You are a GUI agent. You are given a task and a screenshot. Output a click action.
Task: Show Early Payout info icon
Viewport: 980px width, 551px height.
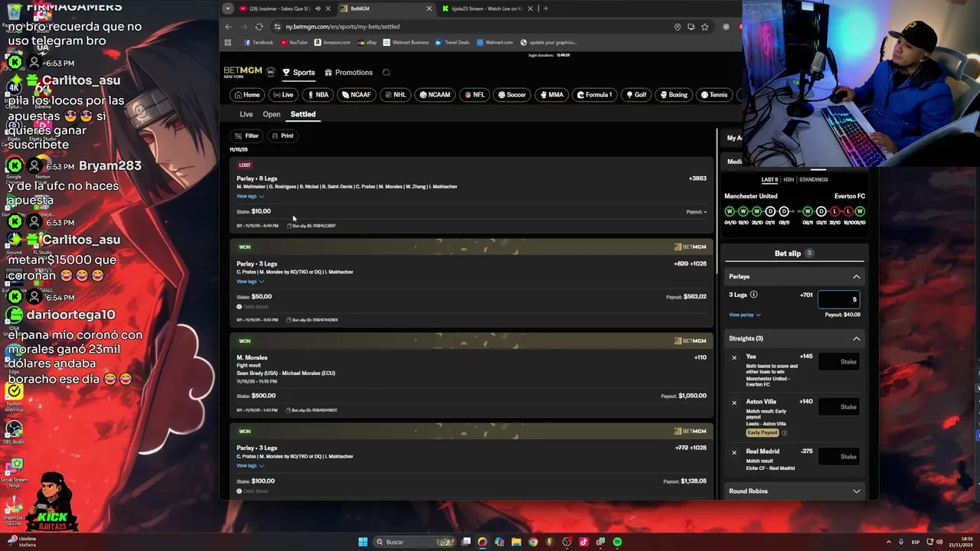click(x=784, y=433)
